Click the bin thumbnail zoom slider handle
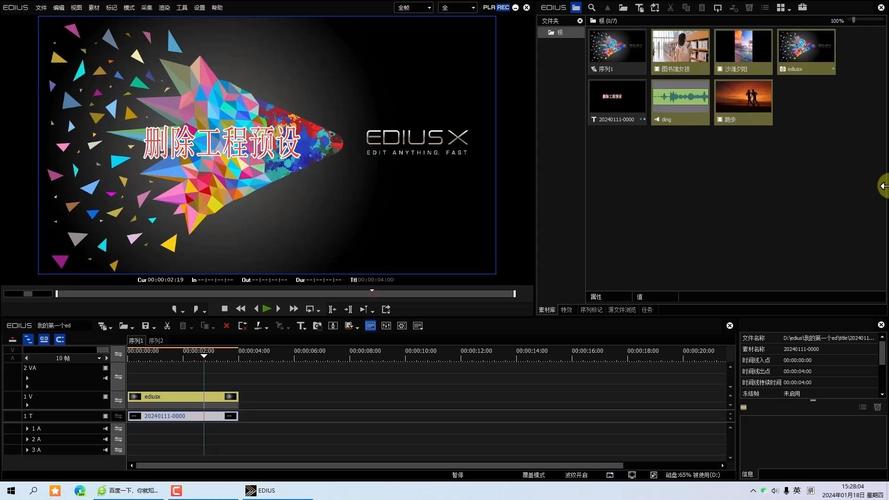The image size is (889, 500). 853,20
